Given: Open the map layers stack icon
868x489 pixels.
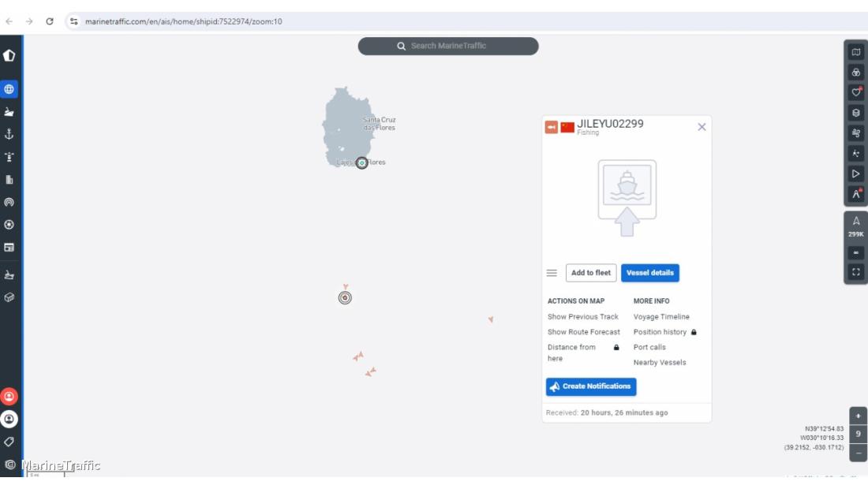Looking at the screenshot, I should point(856,113).
